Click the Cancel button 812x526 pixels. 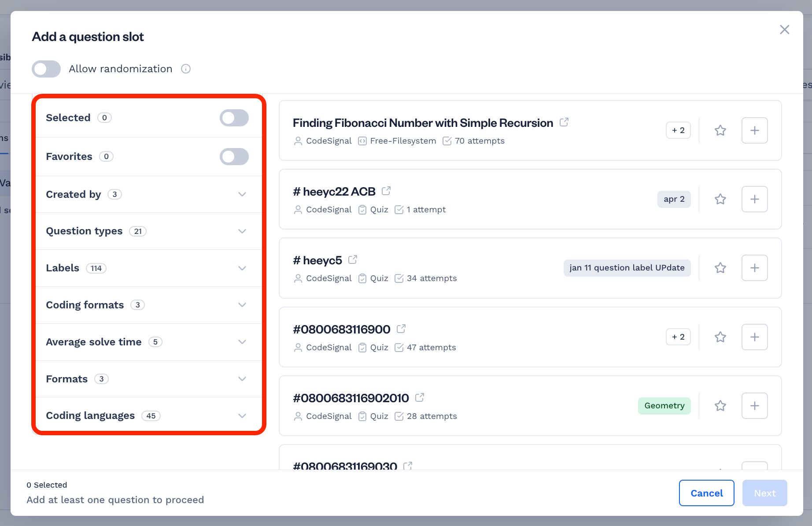pyautogui.click(x=706, y=493)
